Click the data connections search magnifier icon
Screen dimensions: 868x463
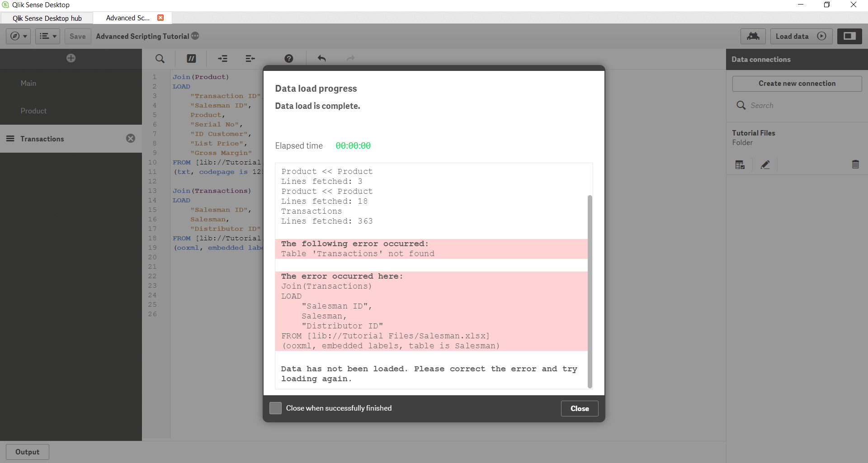click(741, 105)
